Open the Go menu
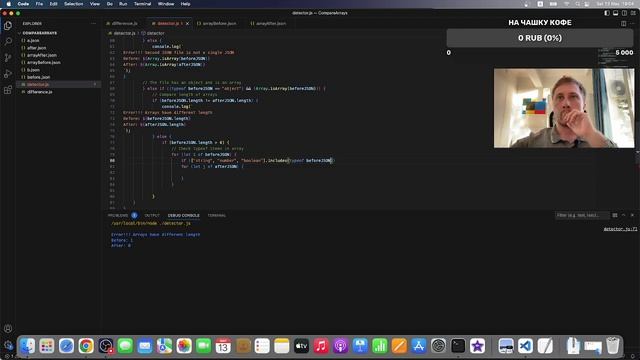Image resolution: width=640 pixels, height=360 pixels. click(x=110, y=4)
